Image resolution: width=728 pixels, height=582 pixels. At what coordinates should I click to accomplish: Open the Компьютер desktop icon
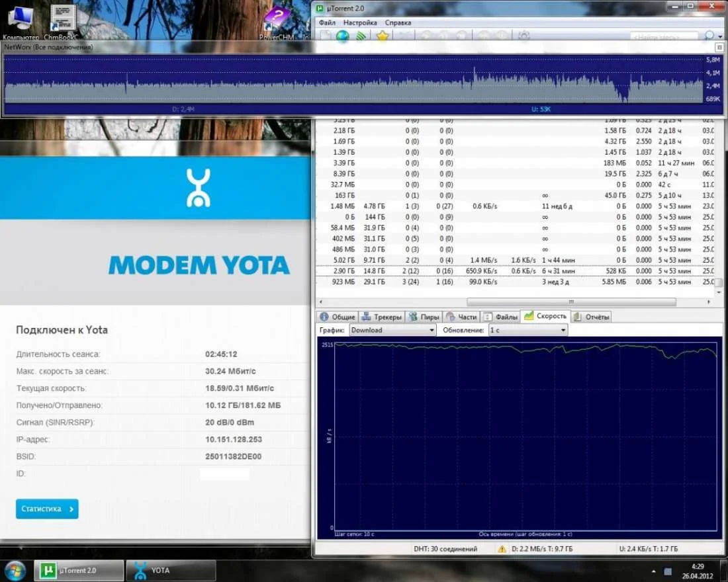pos(21,21)
